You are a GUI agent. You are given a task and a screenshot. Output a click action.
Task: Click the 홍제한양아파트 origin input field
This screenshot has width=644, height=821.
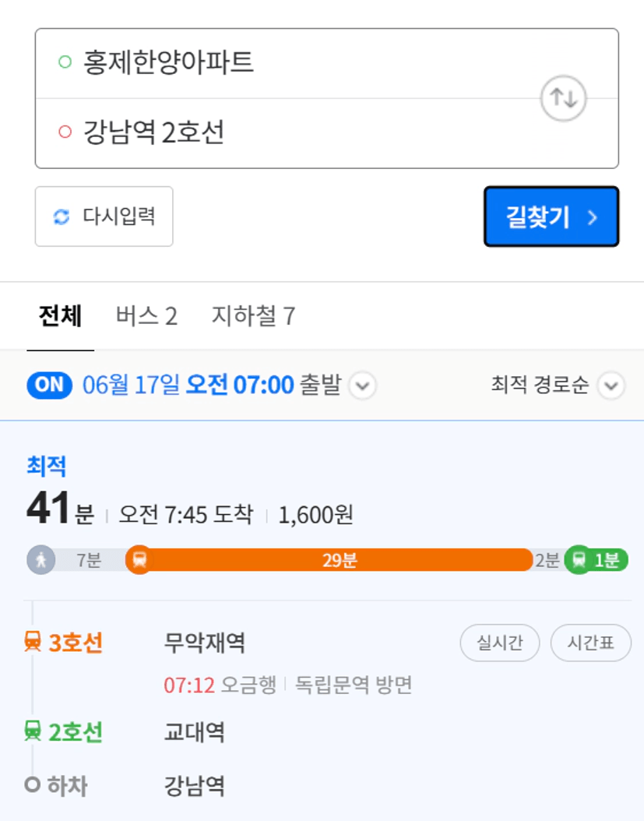tap(327, 63)
